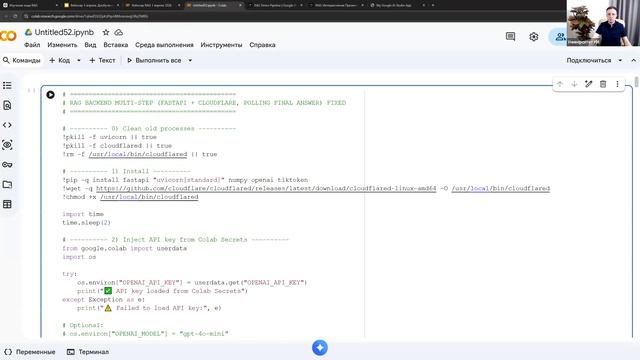Switch to the second browser tab
This screenshot has height=360, width=640.
pos(91,5)
